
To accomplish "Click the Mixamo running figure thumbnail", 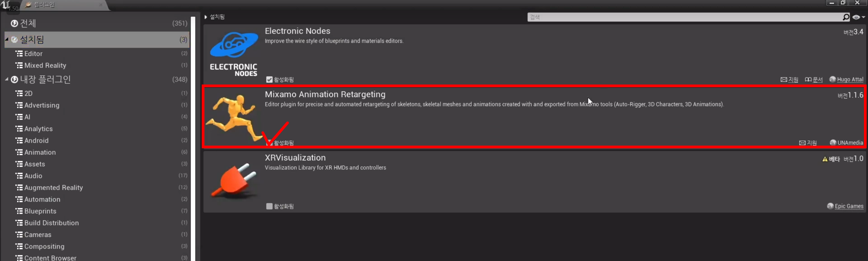I will (x=233, y=117).
